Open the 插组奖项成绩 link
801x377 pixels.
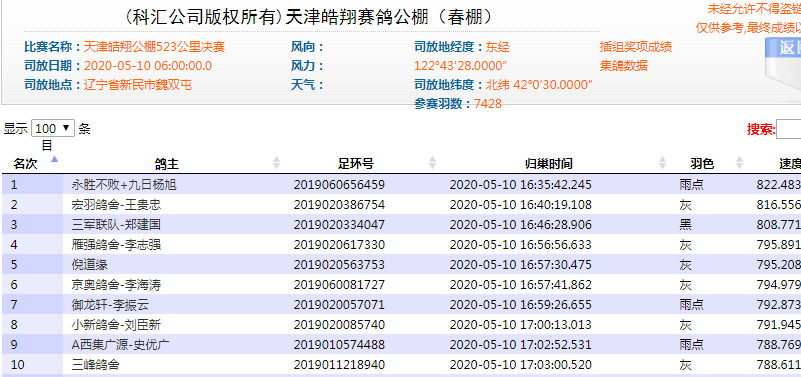(635, 48)
